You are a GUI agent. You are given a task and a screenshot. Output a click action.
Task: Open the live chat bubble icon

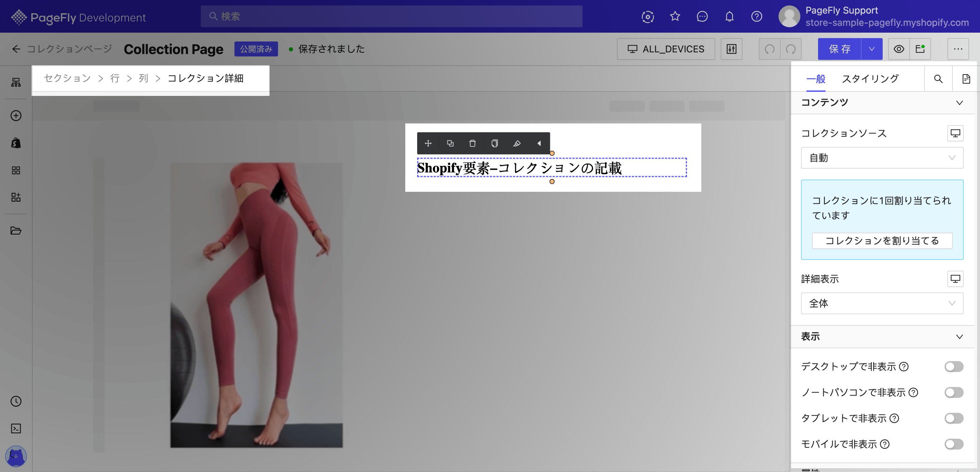click(x=702, y=16)
